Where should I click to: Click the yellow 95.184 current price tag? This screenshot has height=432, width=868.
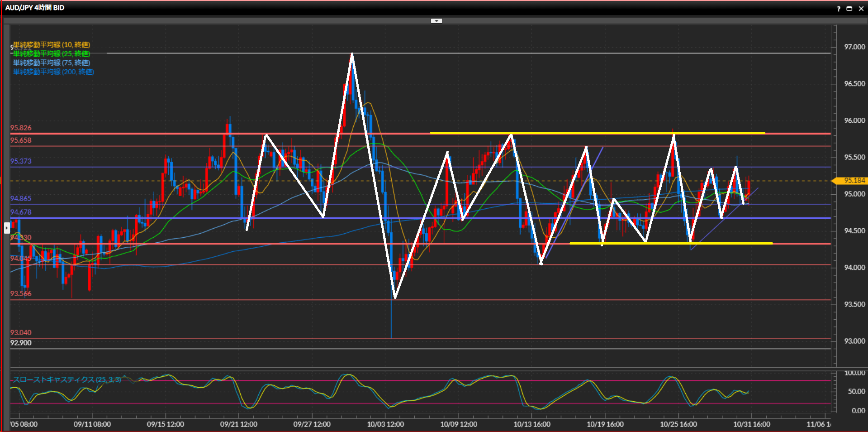coord(853,180)
